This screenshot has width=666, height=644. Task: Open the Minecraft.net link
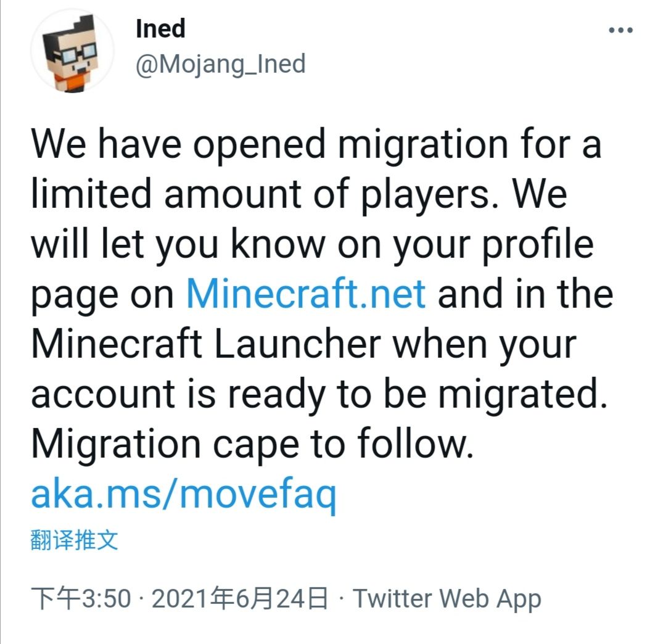(306, 294)
